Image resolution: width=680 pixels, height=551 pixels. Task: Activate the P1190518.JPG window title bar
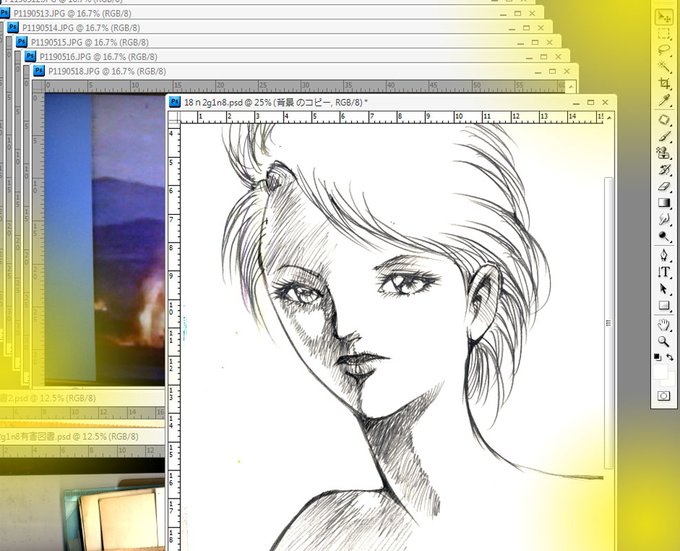pyautogui.click(x=304, y=71)
